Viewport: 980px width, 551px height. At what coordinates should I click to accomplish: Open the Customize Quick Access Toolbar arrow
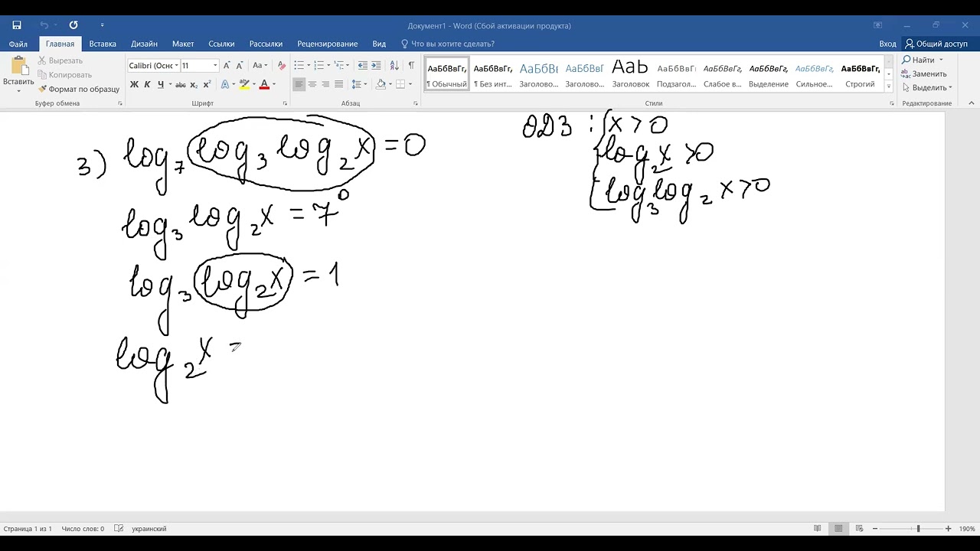pos(102,25)
